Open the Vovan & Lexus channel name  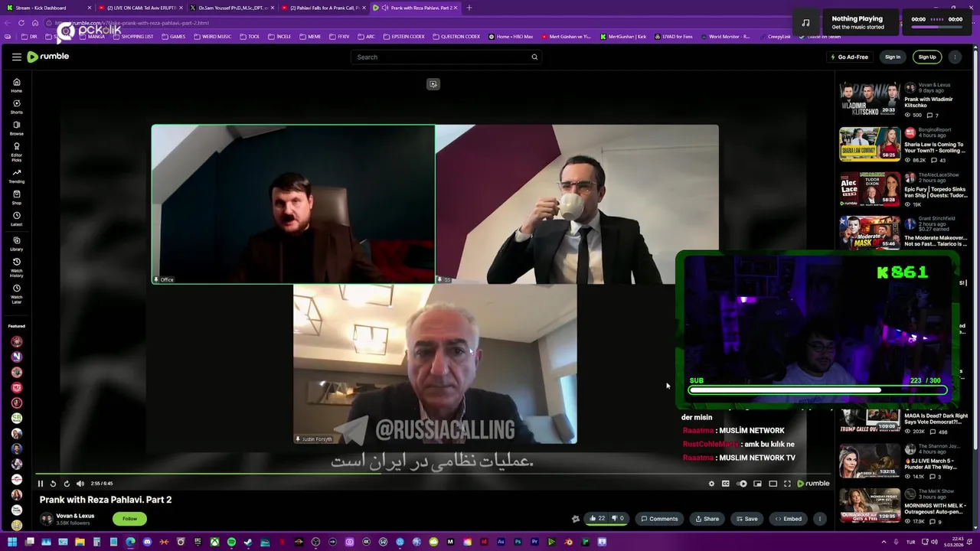(75, 516)
